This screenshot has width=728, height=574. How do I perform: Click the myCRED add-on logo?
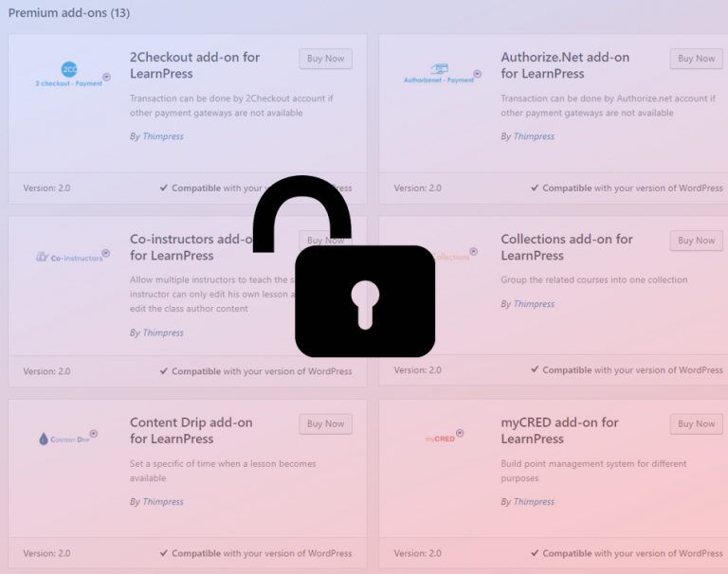click(442, 438)
